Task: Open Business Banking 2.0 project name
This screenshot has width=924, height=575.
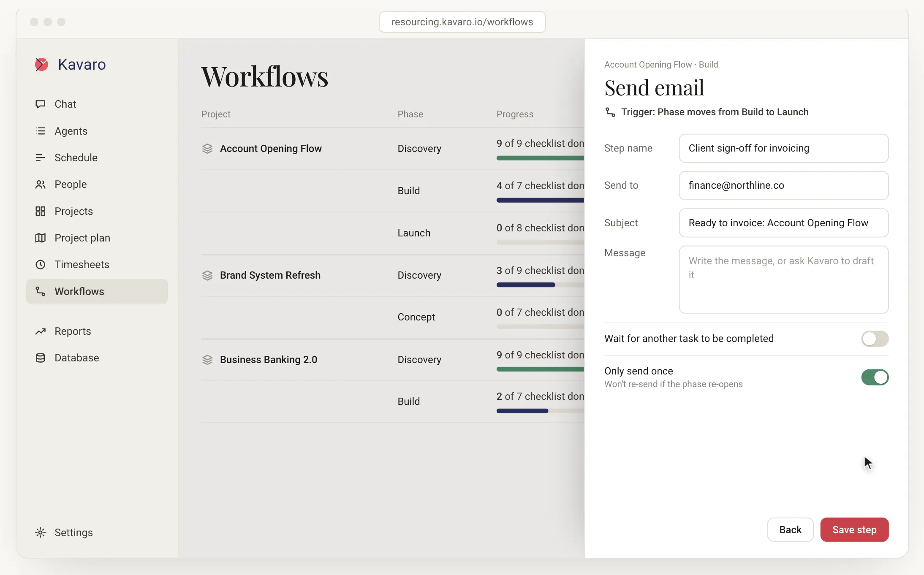Action: tap(269, 360)
